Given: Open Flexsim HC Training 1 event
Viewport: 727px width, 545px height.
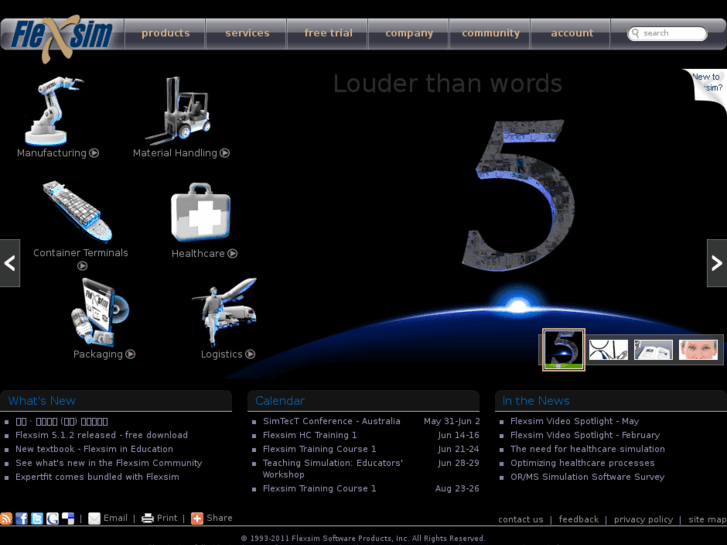Looking at the screenshot, I should [x=310, y=435].
